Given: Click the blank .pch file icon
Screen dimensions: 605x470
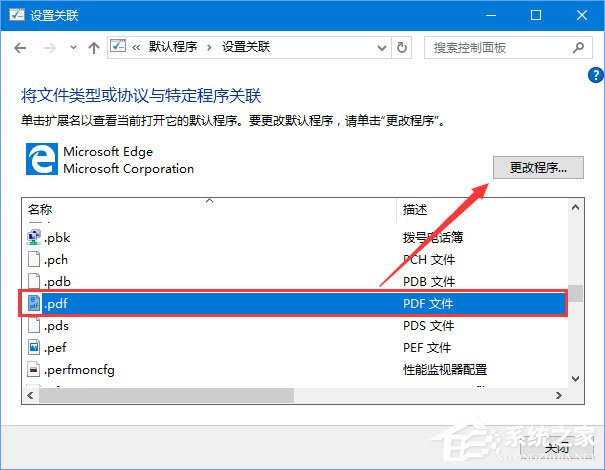Looking at the screenshot, I should pyautogui.click(x=34, y=259).
